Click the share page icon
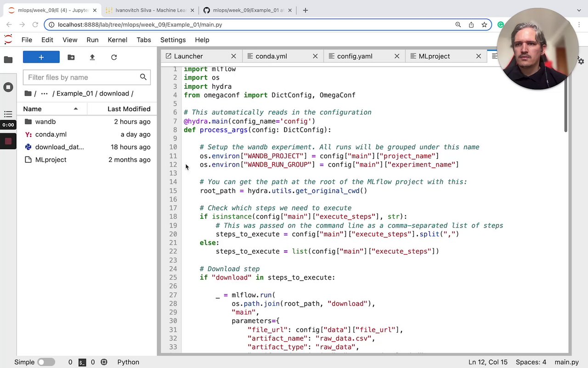Viewport: 588px width, 368px height. 471,24
